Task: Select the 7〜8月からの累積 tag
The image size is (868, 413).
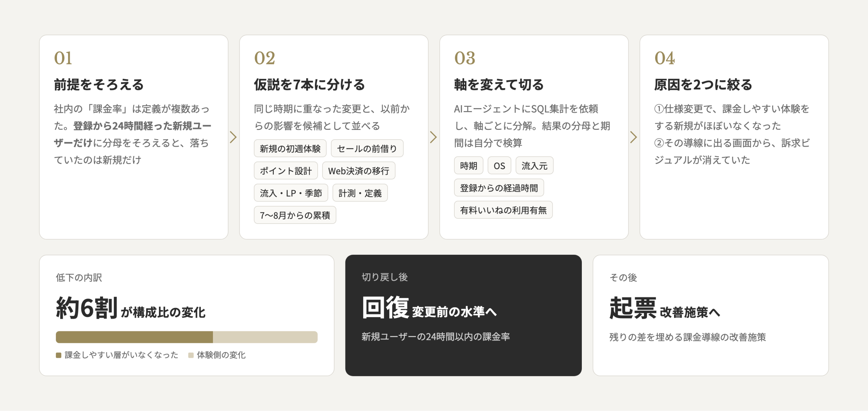Action: [x=295, y=215]
